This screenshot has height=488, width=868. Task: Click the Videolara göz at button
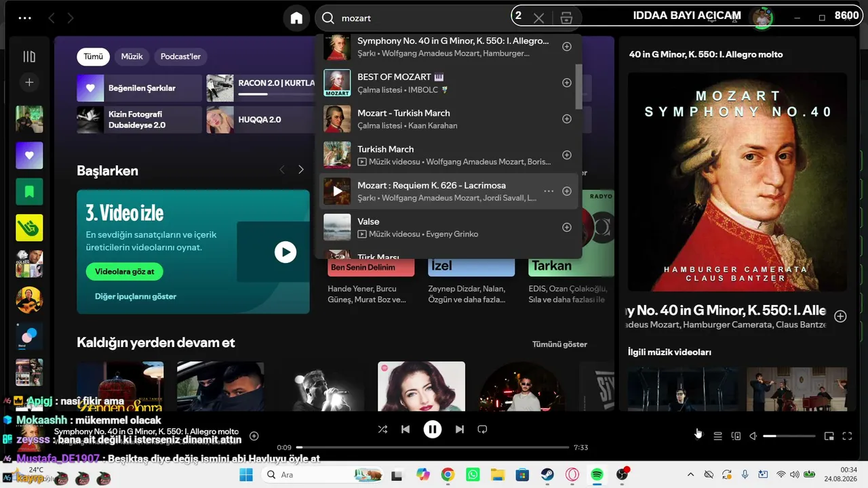pyautogui.click(x=125, y=272)
